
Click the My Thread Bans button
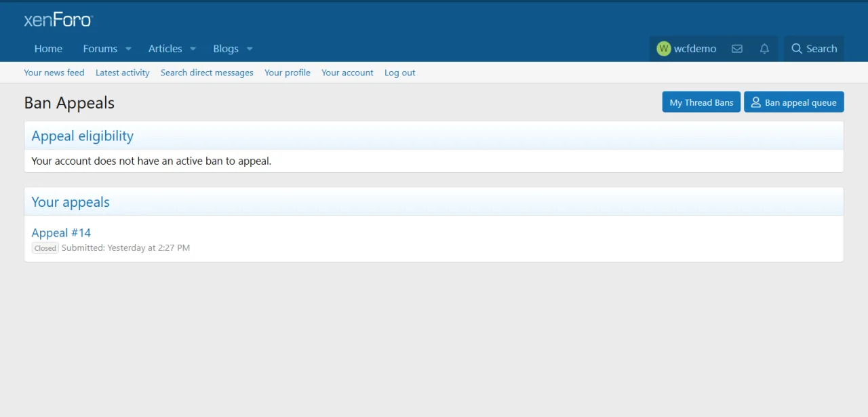tap(701, 102)
